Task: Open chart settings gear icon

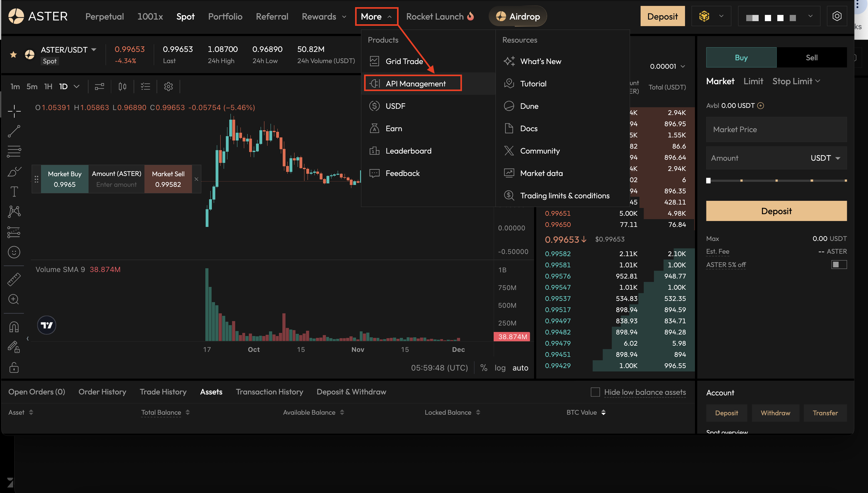Action: 168,87
